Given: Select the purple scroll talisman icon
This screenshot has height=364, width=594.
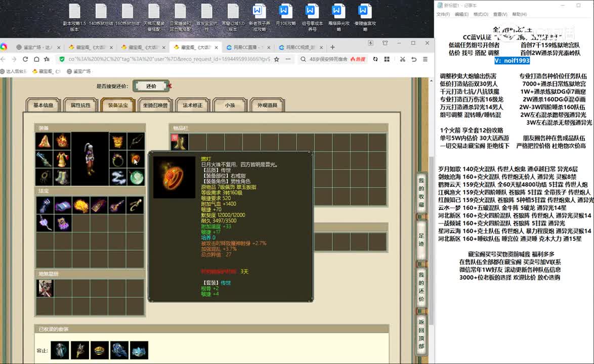Looking at the screenshot, I should click(63, 205).
